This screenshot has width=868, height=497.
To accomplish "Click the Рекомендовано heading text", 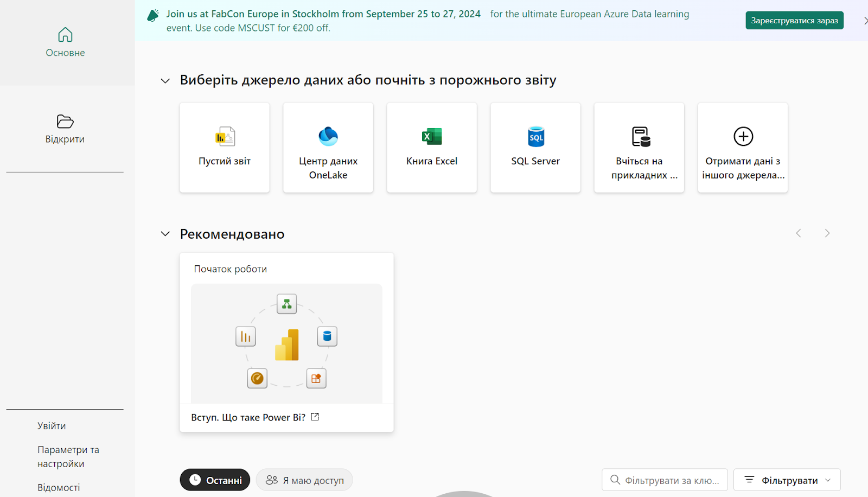I will point(232,234).
